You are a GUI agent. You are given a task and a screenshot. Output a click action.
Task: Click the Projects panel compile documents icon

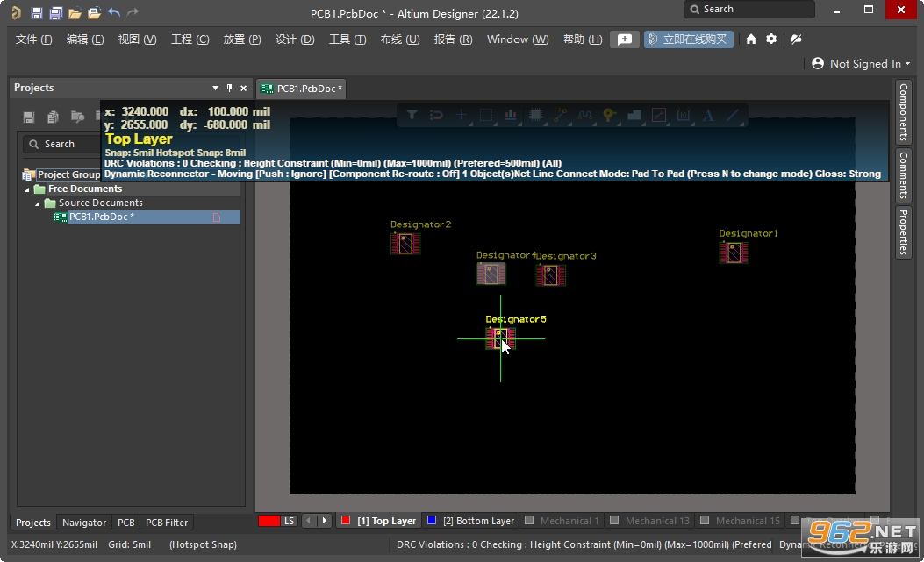click(x=53, y=117)
